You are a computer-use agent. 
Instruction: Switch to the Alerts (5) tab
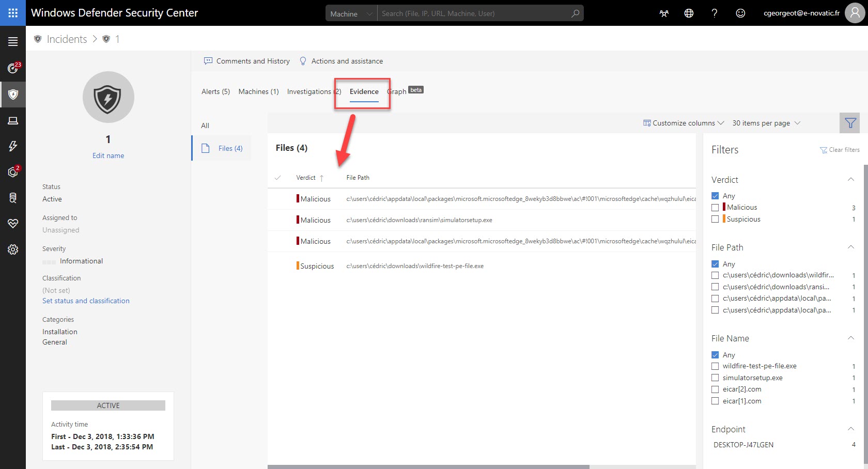[215, 91]
